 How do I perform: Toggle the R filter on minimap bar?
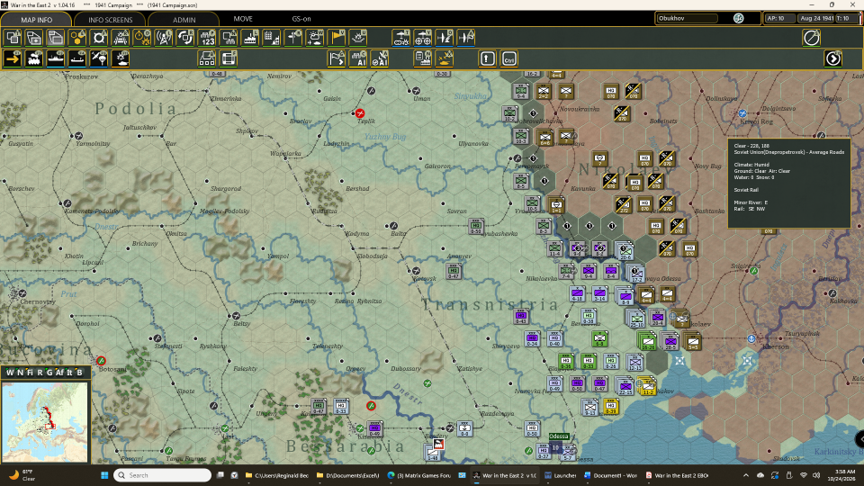tap(39, 372)
